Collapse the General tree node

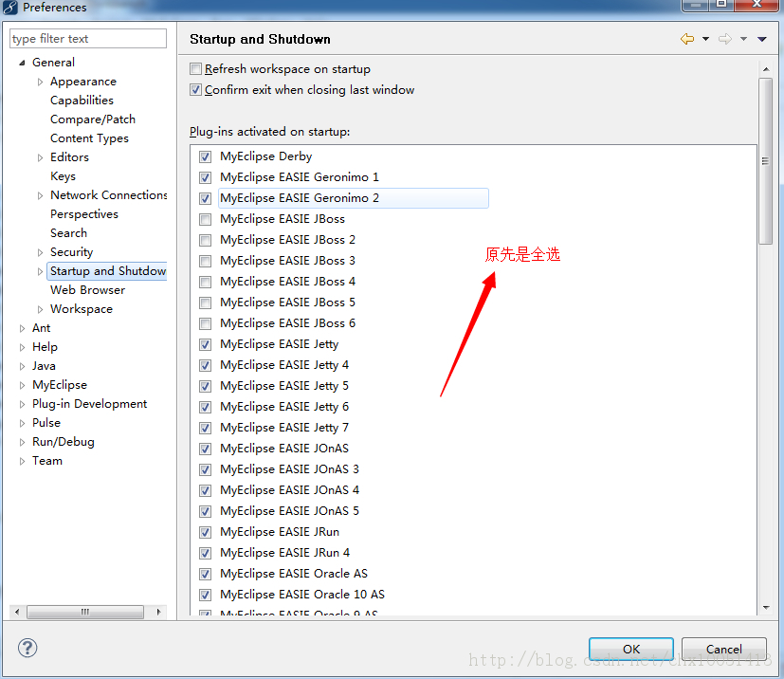[22, 63]
